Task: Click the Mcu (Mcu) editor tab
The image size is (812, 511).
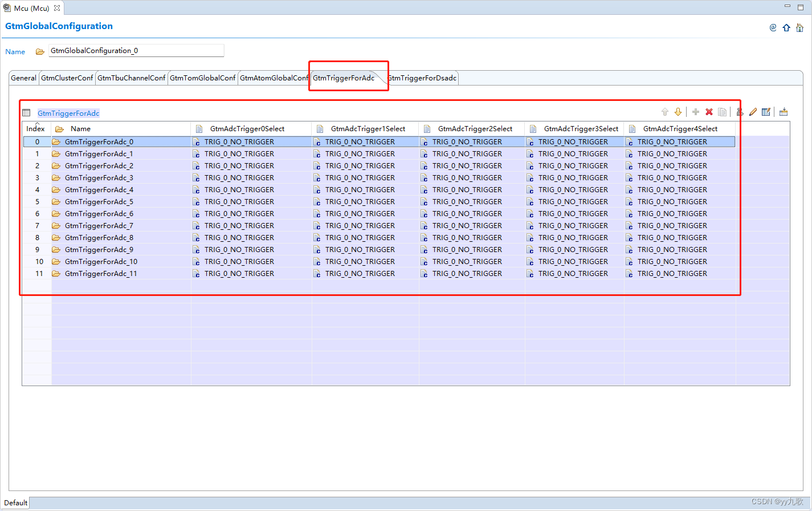Action: pos(32,8)
